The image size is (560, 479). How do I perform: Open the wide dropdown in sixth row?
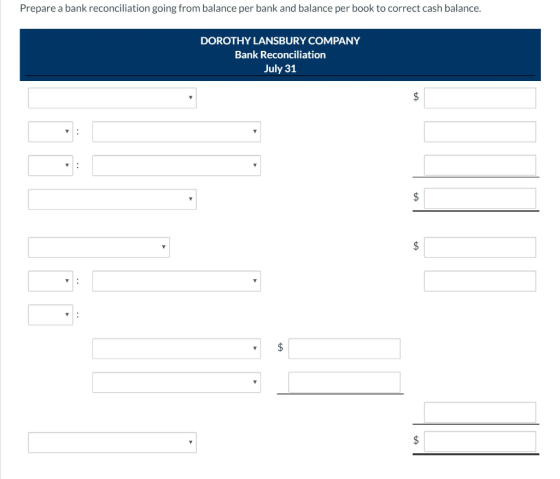(176, 281)
